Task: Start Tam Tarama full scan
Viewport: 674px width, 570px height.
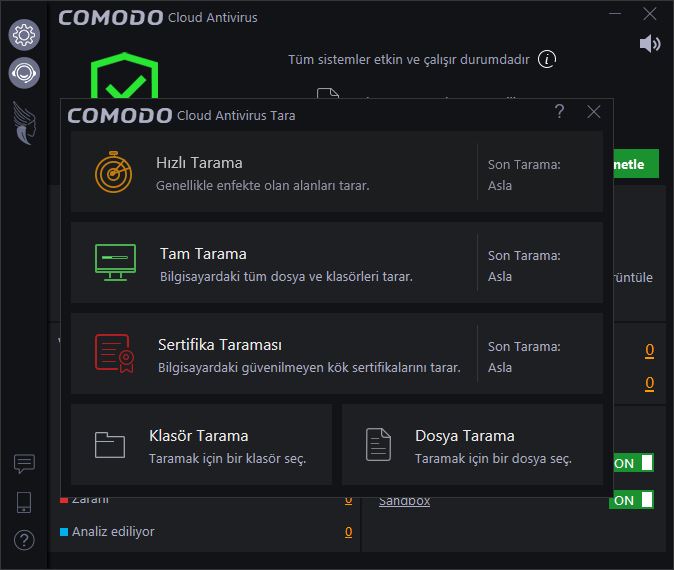Action: 337,263
